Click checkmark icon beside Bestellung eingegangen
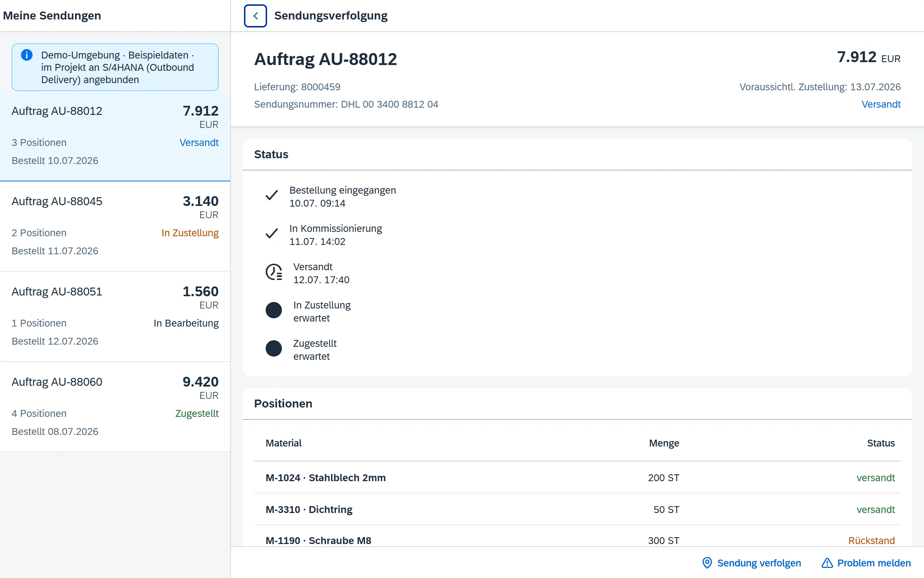This screenshot has height=578, width=924. [271, 195]
